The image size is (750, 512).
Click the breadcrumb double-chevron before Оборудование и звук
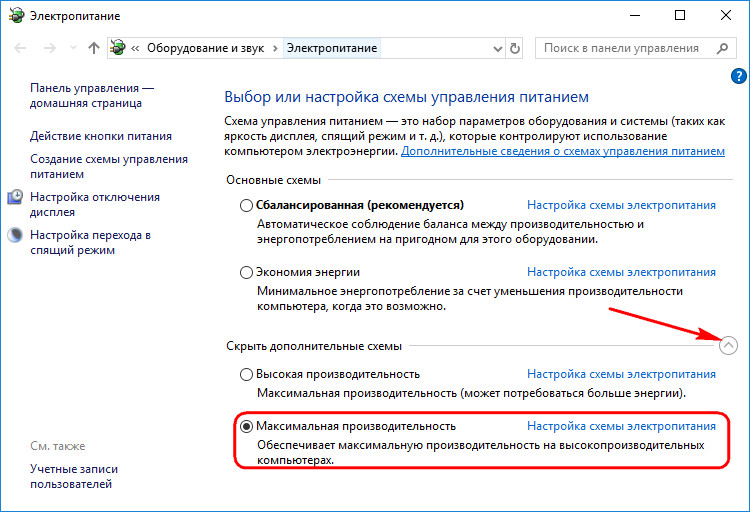pyautogui.click(x=135, y=48)
